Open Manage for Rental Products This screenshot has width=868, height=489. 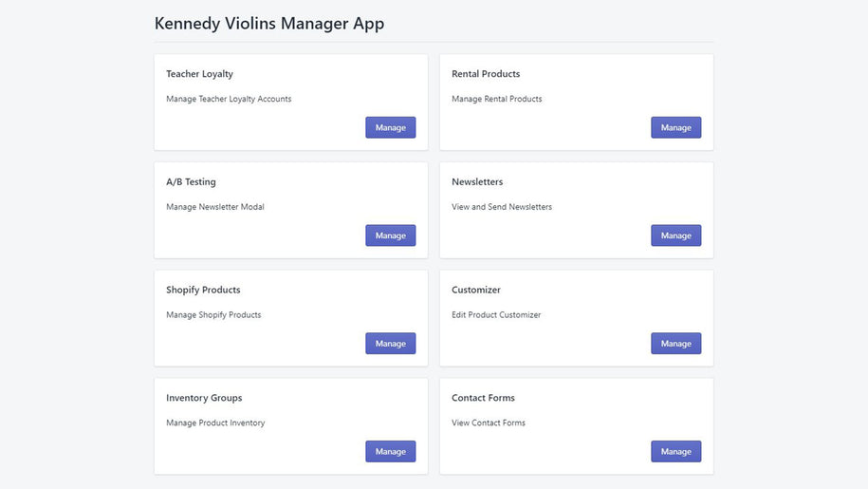coord(676,127)
